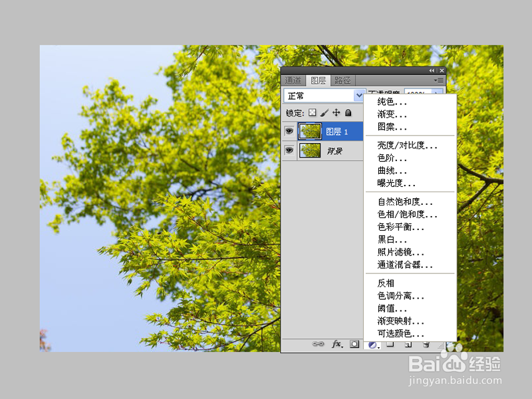Choose 渐变... from the menu
This screenshot has width=532, height=399.
[392, 114]
